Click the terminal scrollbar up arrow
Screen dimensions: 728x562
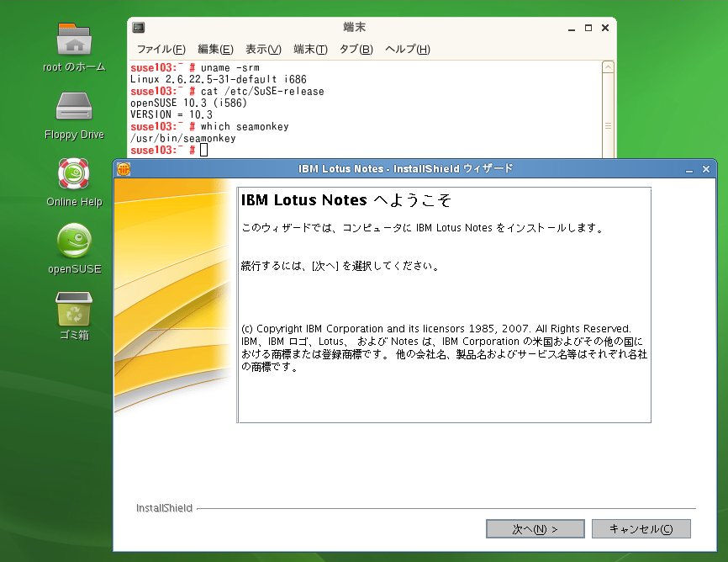[609, 67]
